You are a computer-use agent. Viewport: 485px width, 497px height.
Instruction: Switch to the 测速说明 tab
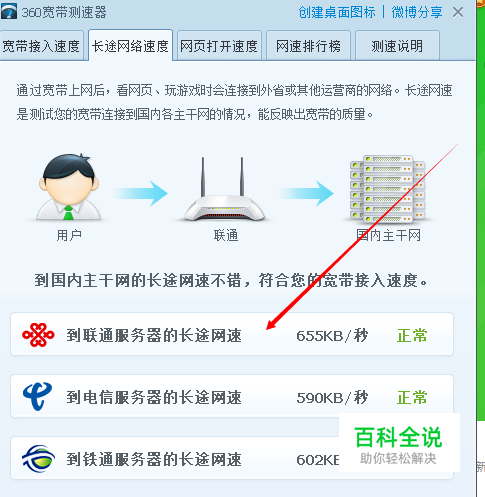397,46
